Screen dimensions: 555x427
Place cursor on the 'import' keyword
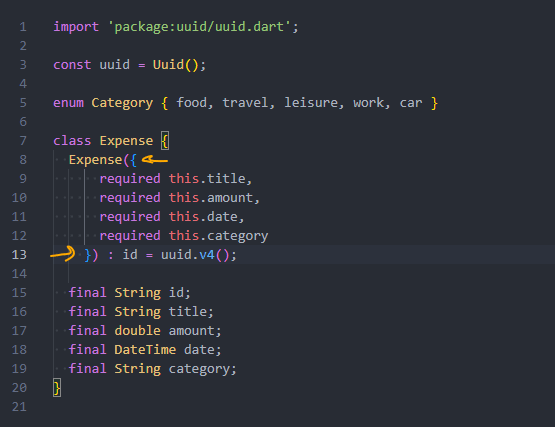(76, 27)
